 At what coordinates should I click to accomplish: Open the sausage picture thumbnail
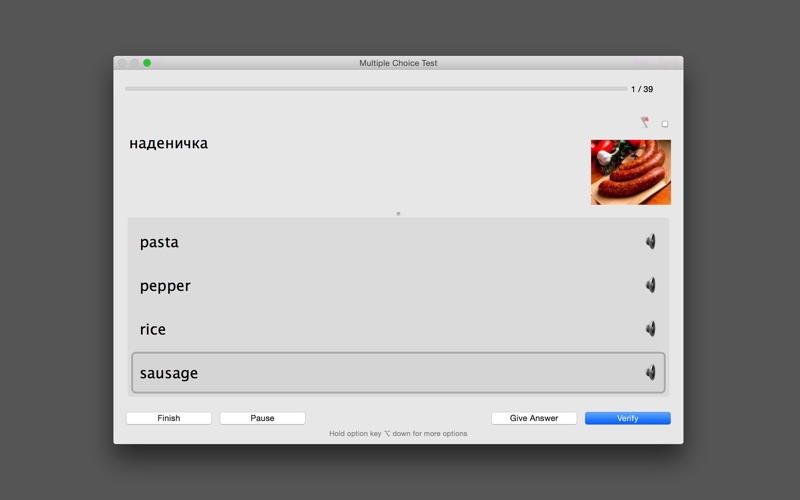click(x=631, y=172)
